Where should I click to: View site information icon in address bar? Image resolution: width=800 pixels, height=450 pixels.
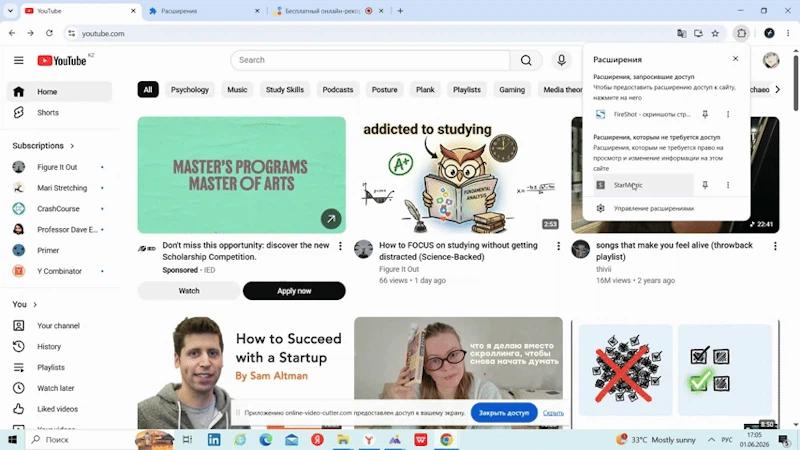pos(71,33)
